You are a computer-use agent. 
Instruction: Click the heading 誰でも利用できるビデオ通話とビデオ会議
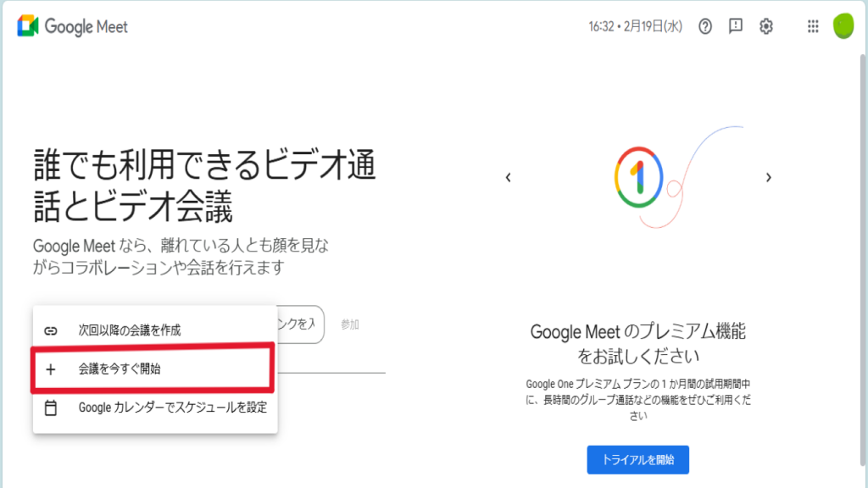205,186
